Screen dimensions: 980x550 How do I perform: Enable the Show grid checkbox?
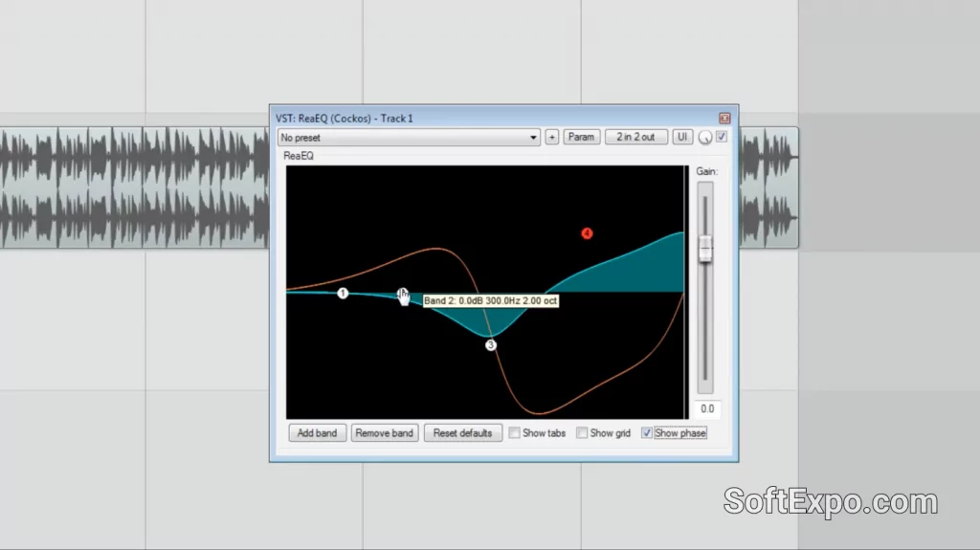(582, 433)
